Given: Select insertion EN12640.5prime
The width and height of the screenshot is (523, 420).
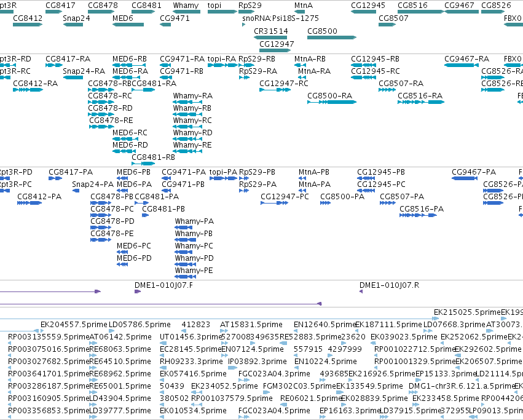Looking at the screenshot, I should [x=326, y=325].
